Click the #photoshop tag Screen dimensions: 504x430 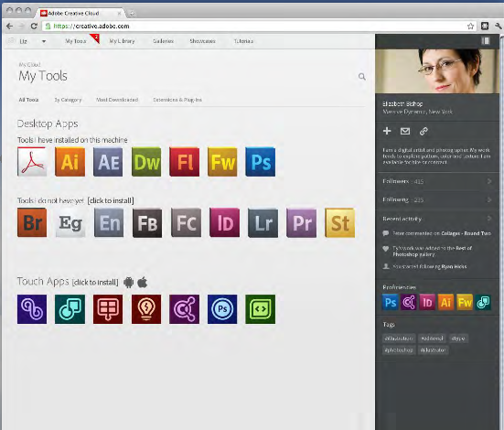(x=399, y=349)
